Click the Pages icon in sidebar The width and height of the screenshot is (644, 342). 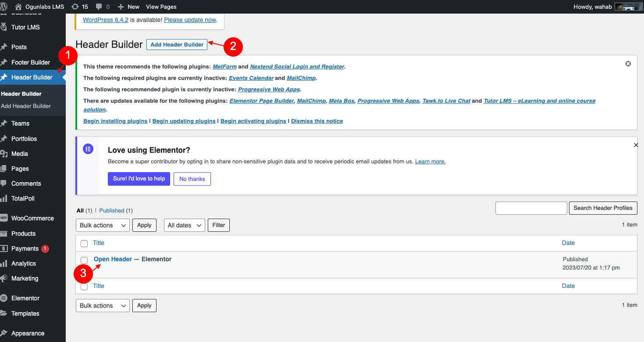4,169
